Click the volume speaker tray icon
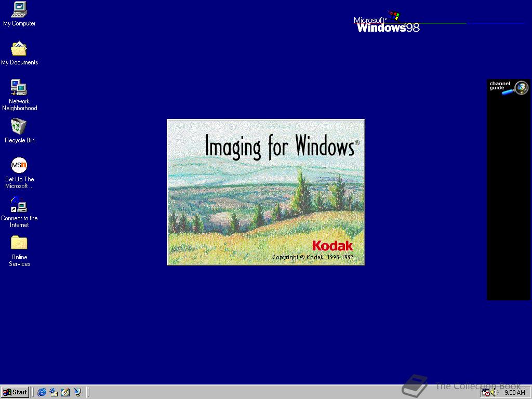 [494, 393]
